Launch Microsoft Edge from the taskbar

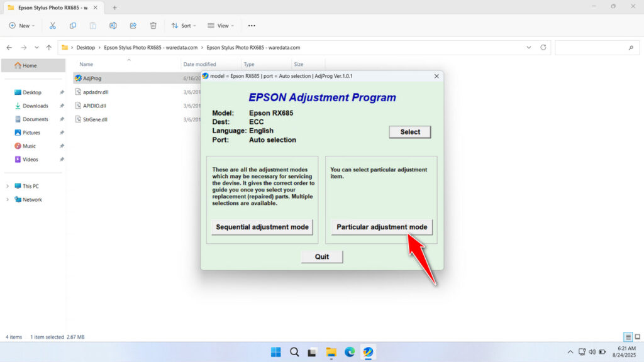(x=350, y=352)
